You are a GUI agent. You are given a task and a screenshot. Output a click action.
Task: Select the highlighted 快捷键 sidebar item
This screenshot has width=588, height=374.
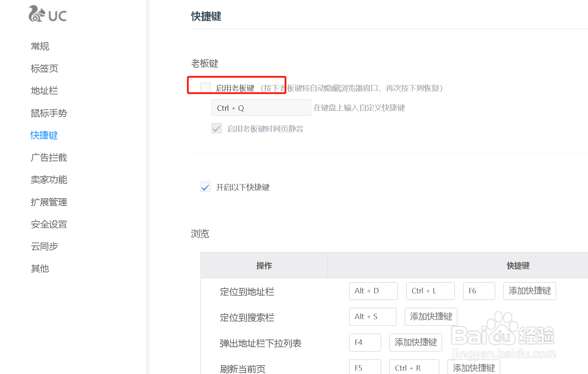tap(44, 135)
